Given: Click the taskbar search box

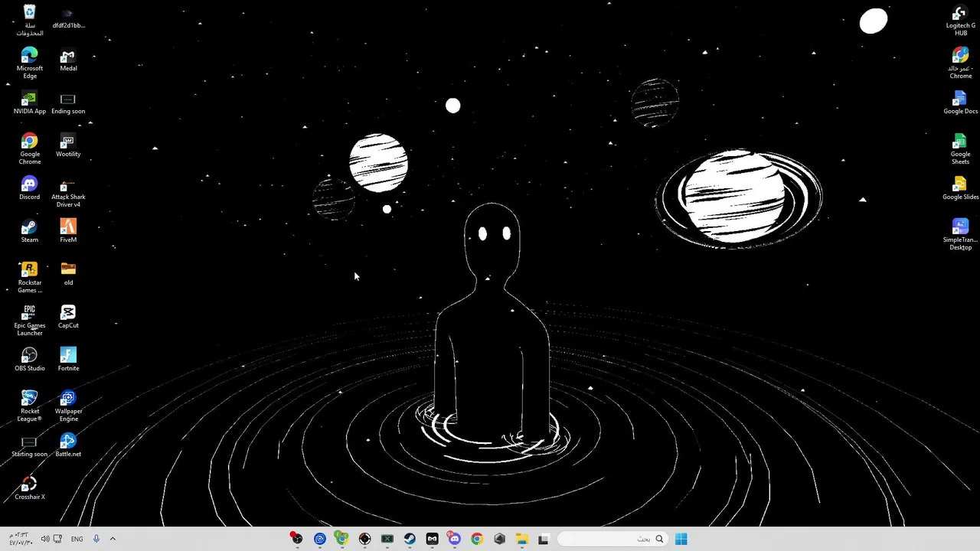Looking at the screenshot, I should [612, 539].
